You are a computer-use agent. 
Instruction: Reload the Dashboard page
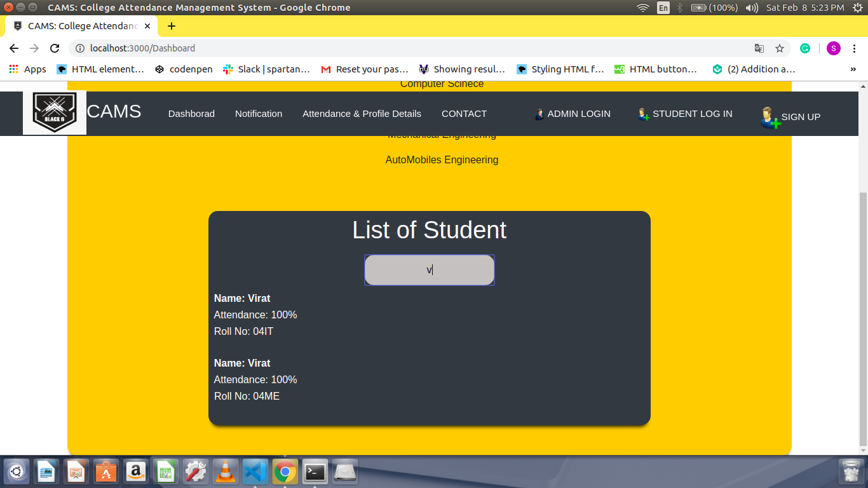coord(55,48)
